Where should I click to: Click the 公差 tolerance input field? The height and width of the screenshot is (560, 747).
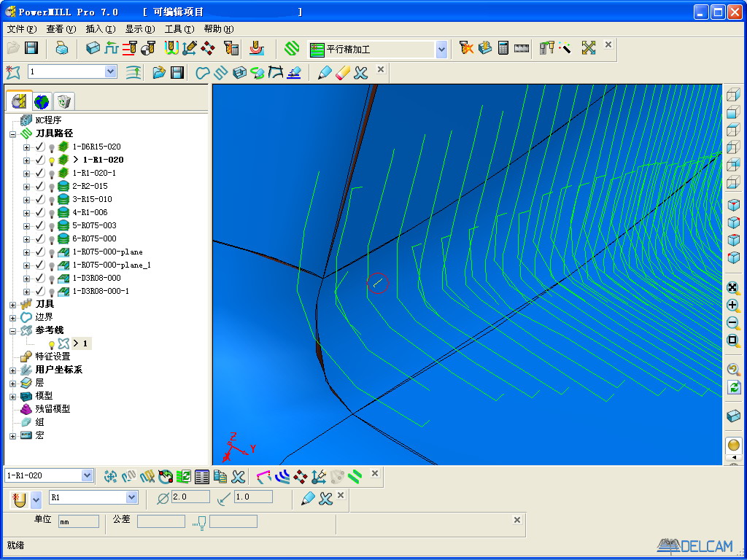tap(161, 521)
